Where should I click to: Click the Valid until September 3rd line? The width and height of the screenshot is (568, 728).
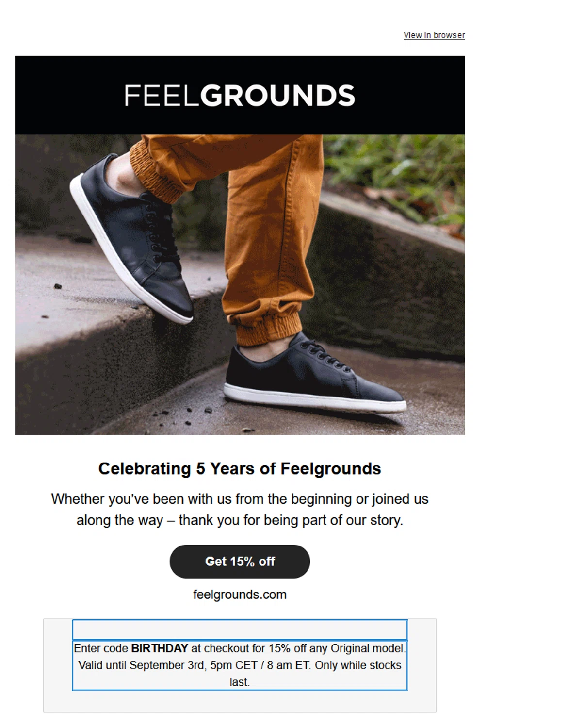240,665
